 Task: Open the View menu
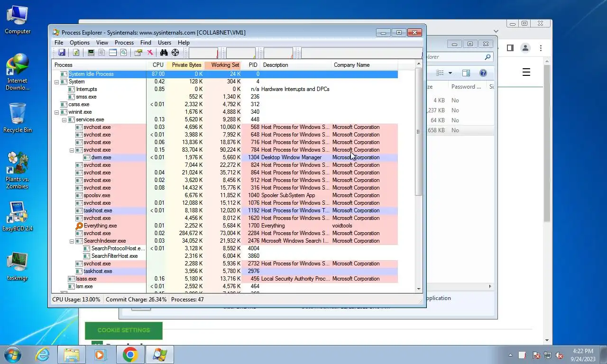pos(102,43)
